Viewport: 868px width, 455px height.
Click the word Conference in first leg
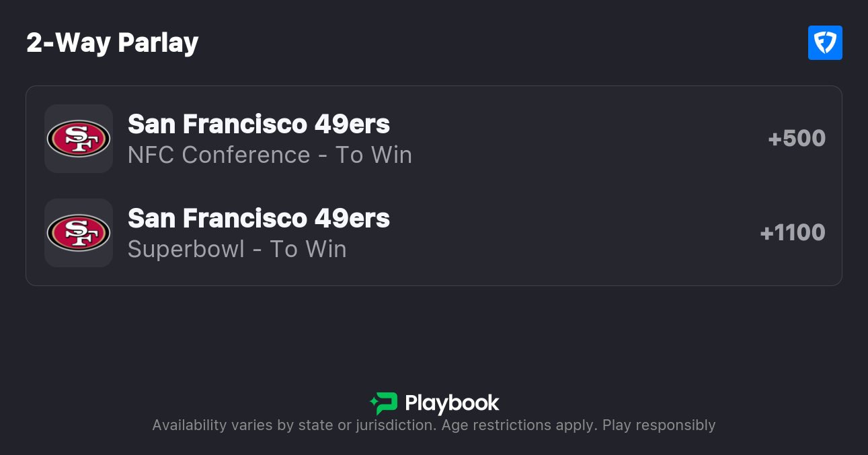point(246,155)
